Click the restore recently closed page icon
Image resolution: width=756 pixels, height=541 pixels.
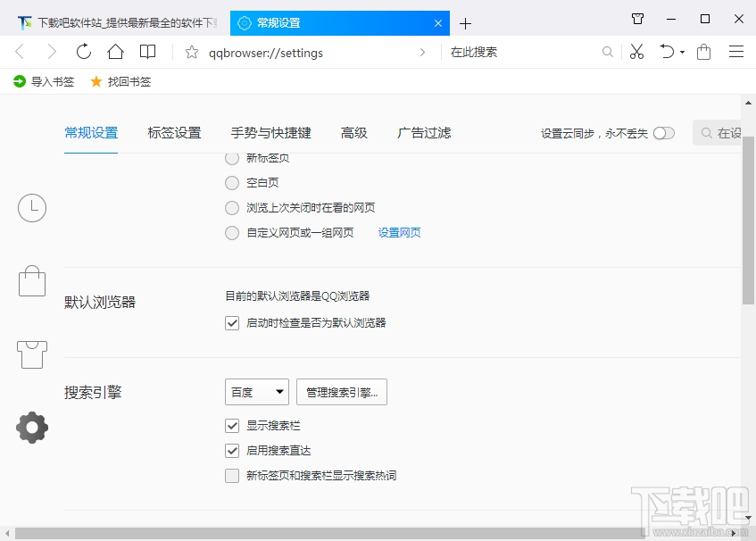(666, 52)
